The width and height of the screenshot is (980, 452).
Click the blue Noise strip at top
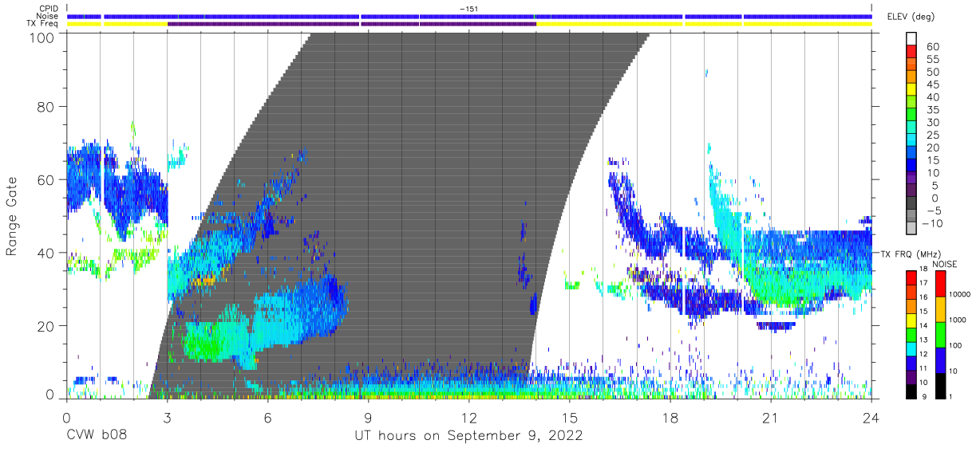coord(469,16)
